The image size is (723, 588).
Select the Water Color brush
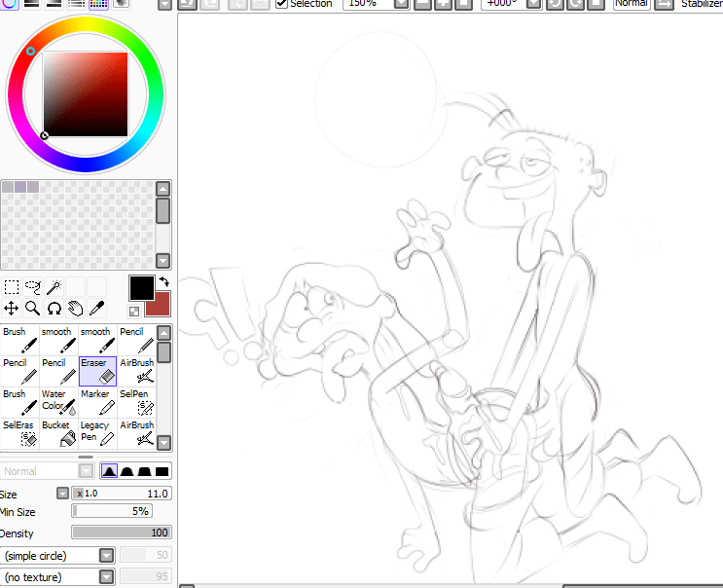coord(56,402)
